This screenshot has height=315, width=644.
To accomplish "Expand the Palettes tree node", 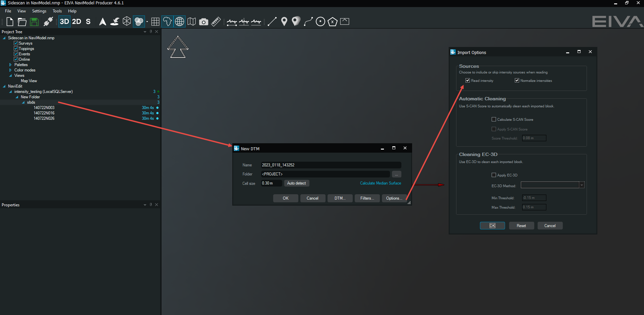I will click(x=10, y=65).
